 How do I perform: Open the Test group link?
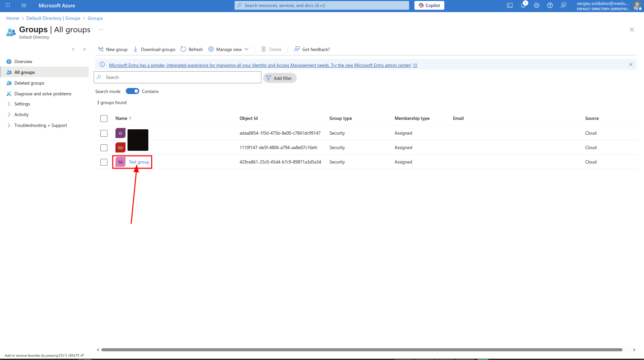point(139,162)
